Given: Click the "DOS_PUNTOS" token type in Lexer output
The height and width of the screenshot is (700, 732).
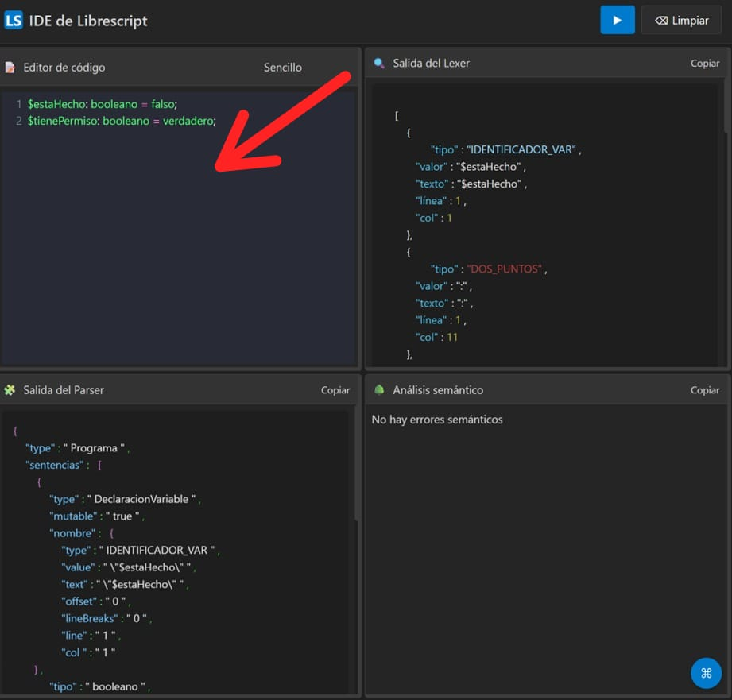Looking at the screenshot, I should [x=504, y=269].
